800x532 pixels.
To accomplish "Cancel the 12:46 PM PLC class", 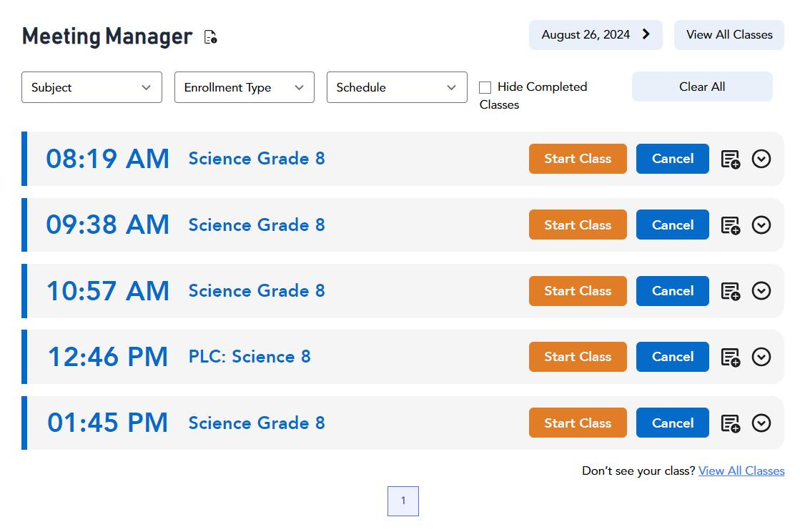I will 673,357.
